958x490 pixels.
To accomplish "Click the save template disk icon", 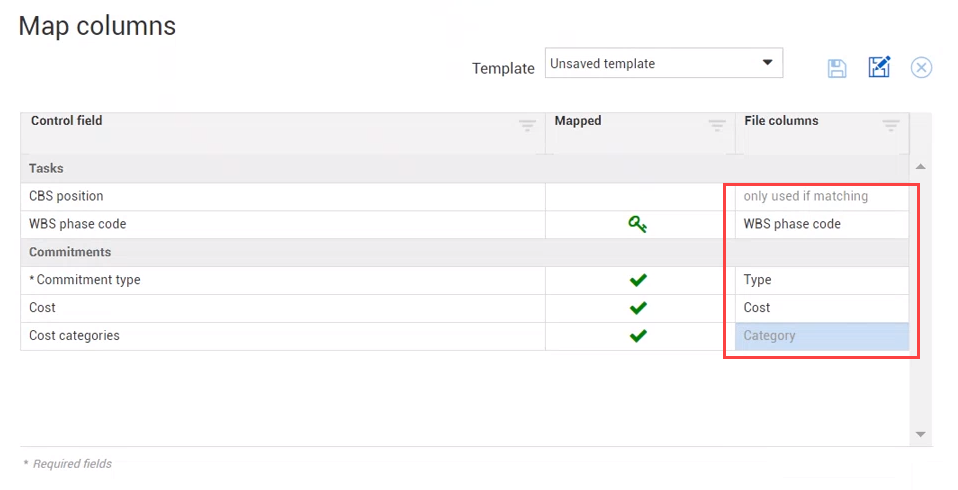I will pos(837,68).
